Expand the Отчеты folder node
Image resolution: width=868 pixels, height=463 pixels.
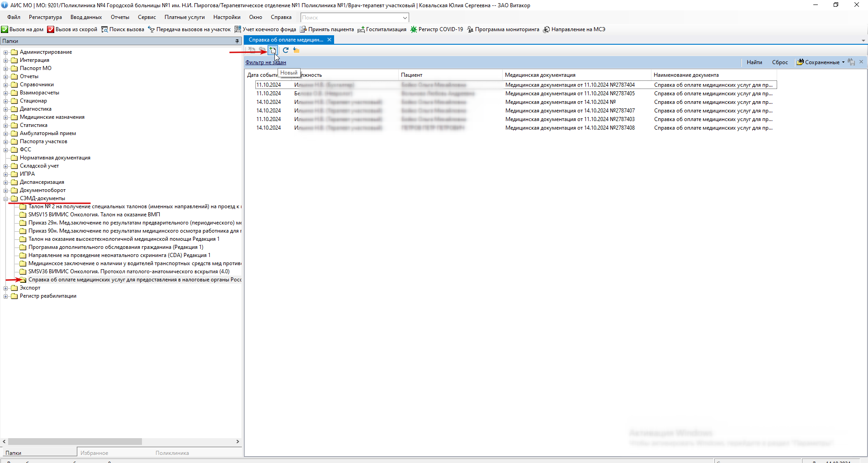tap(6, 77)
